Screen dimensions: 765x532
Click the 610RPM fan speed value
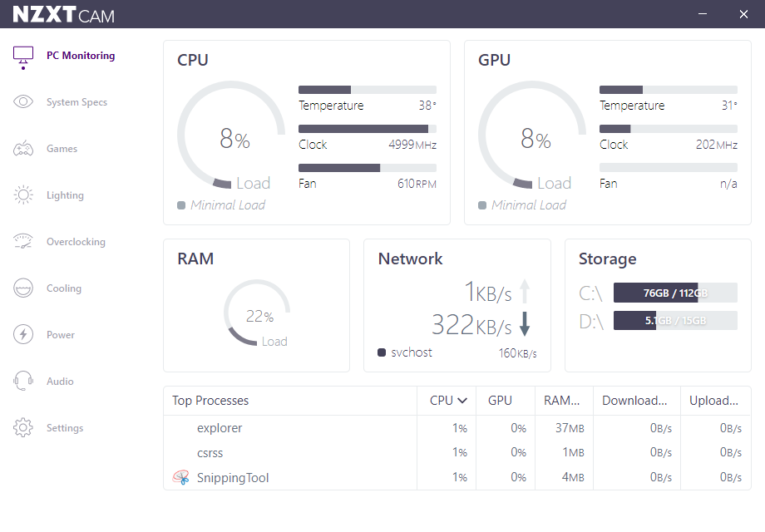point(417,184)
